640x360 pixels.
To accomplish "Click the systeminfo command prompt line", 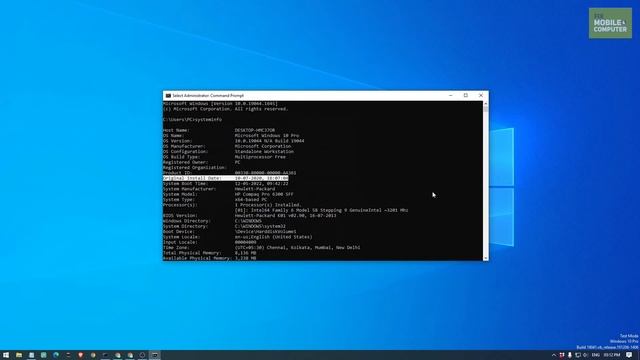I will click(x=192, y=120).
